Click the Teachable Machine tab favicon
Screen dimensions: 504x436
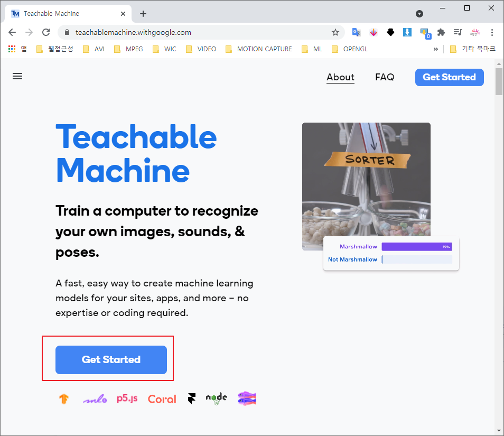point(15,14)
